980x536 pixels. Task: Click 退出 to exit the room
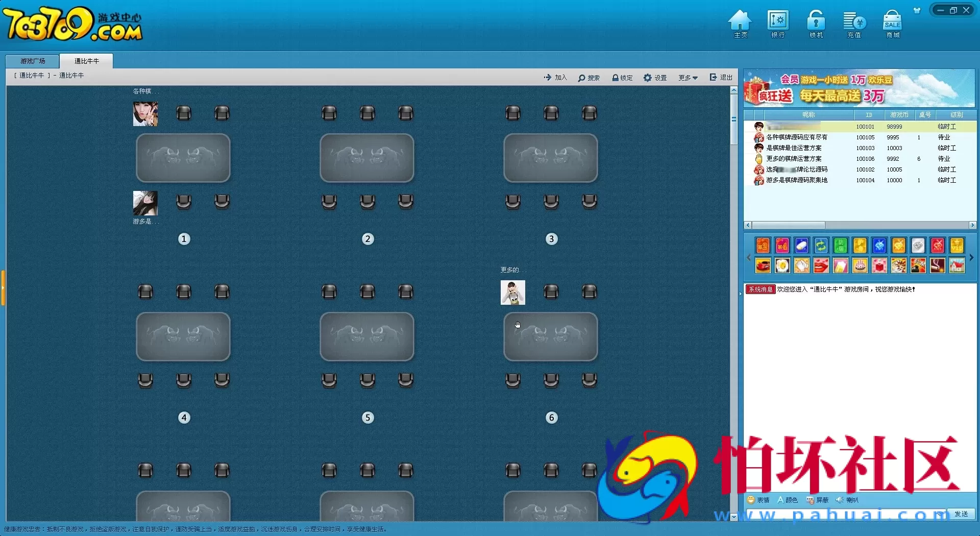click(x=721, y=78)
